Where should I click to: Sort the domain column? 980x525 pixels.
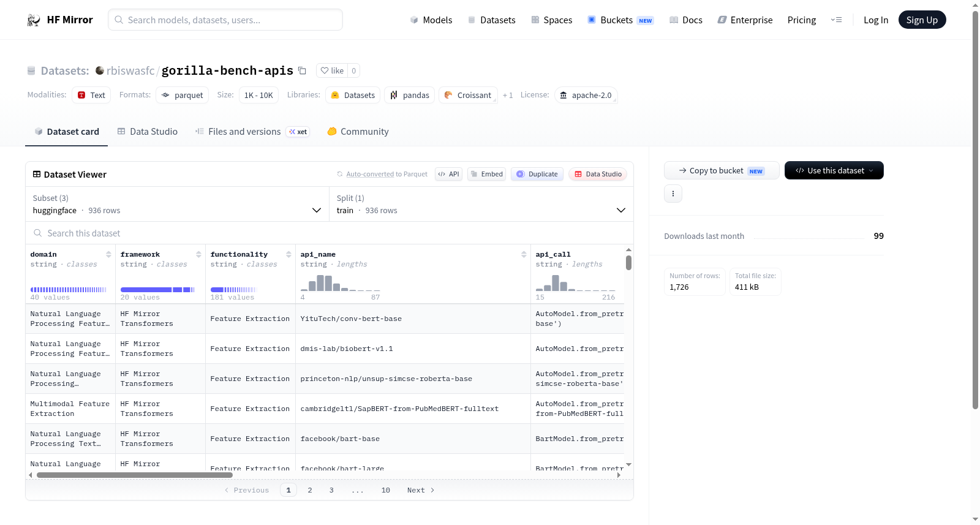(108, 254)
